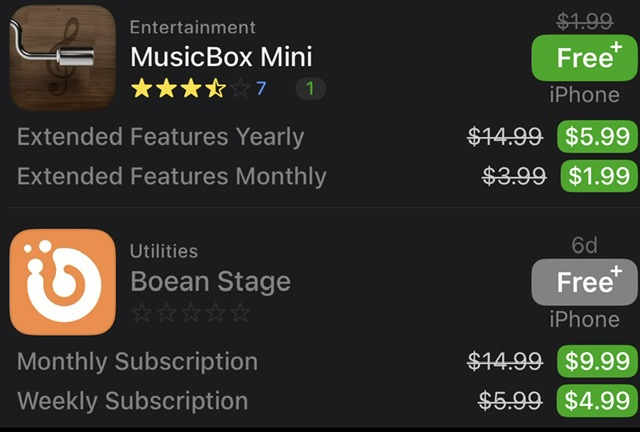
Task: Select the Utilities category label
Action: [163, 251]
